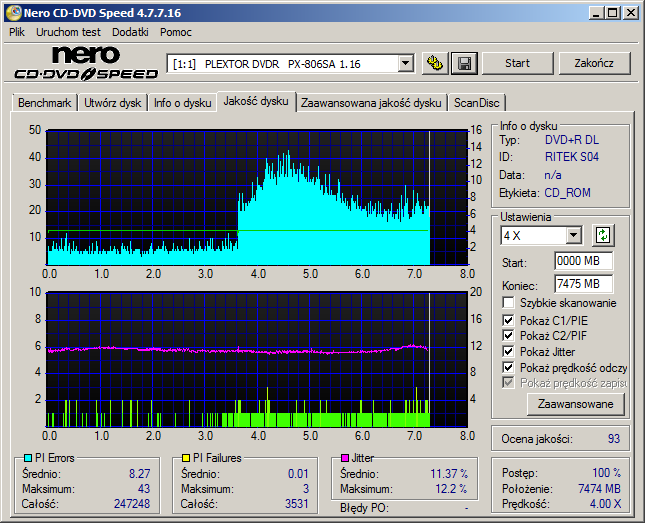Image resolution: width=645 pixels, height=523 pixels.
Task: Click the yellow PI Failures legend swatch
Action: coord(186,458)
